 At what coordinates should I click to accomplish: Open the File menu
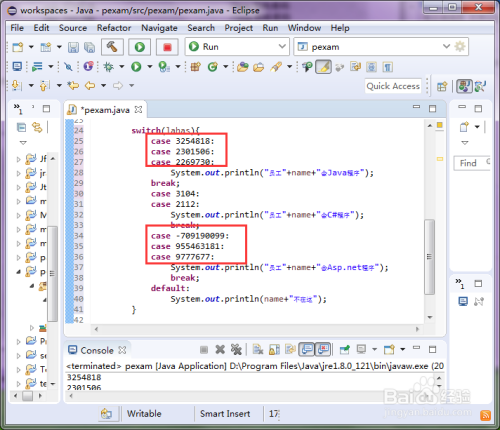click(x=17, y=28)
